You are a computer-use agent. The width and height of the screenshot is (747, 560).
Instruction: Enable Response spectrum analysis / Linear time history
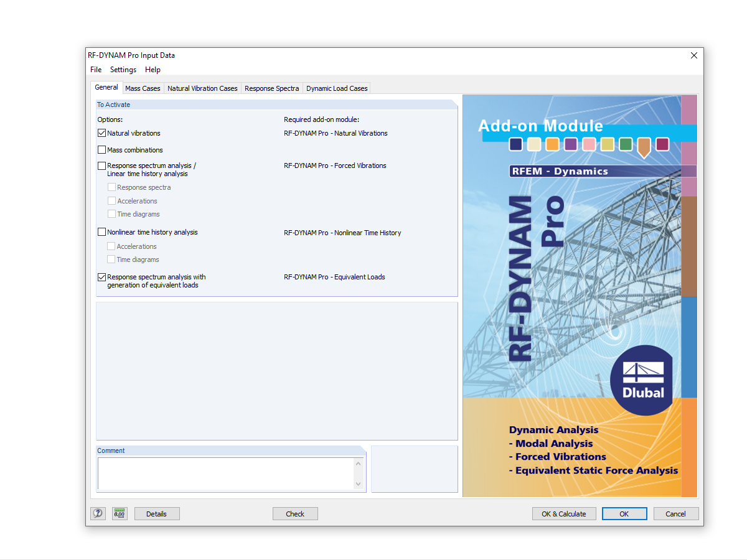pyautogui.click(x=101, y=166)
